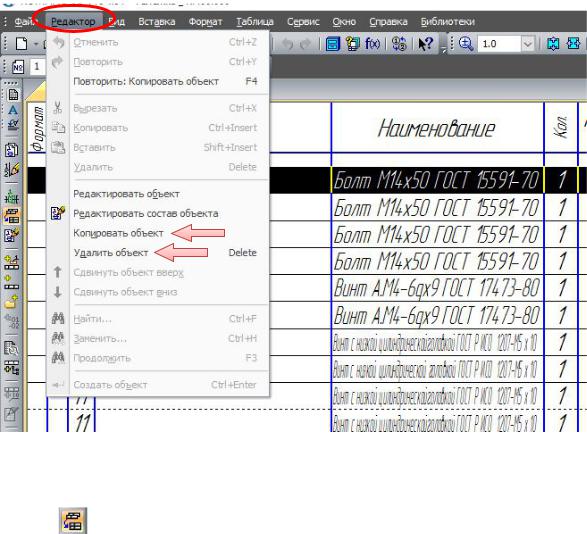Viewport: 587px width, 534px height.
Task: Open the Формат menu
Action: [205, 22]
